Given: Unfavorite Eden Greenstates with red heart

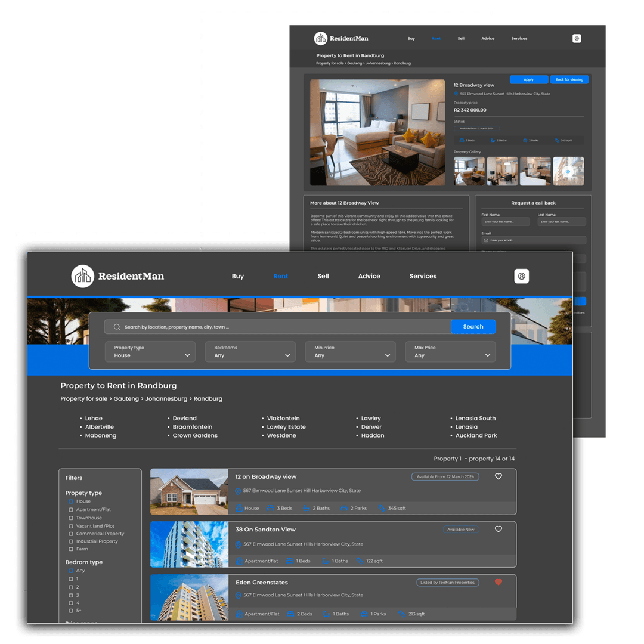Looking at the screenshot, I should (x=498, y=582).
